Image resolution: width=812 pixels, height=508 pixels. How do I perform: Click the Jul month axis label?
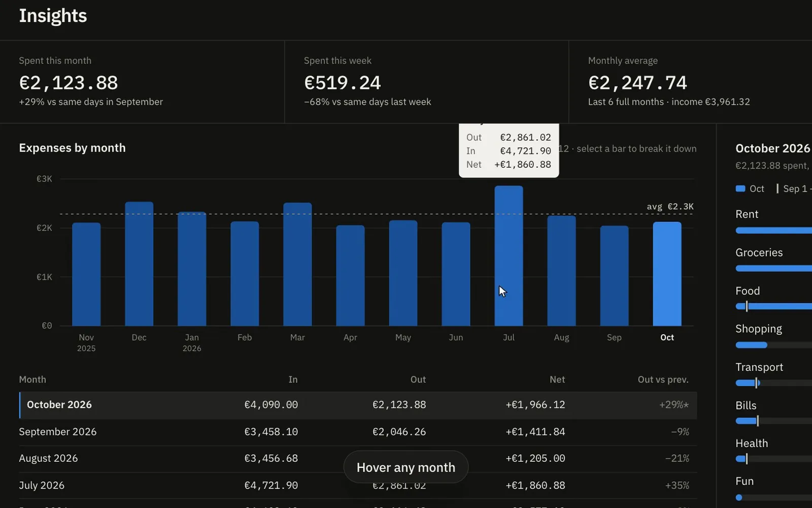(x=509, y=338)
